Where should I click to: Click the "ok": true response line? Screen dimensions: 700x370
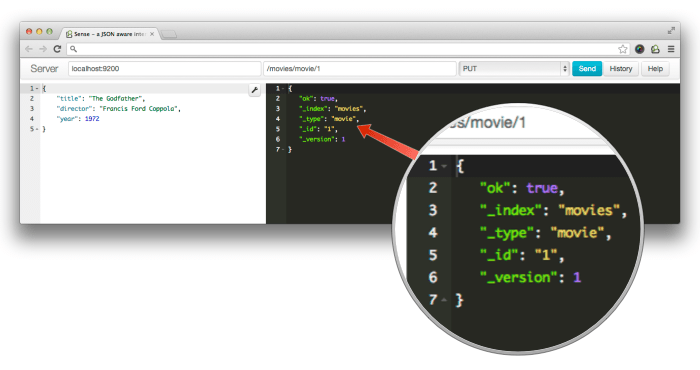(x=318, y=99)
